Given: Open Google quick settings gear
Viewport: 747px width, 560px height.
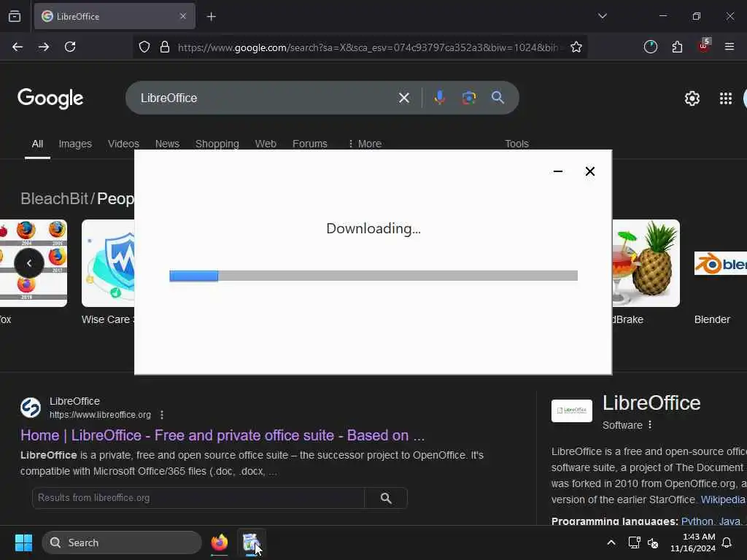Looking at the screenshot, I should (x=692, y=98).
